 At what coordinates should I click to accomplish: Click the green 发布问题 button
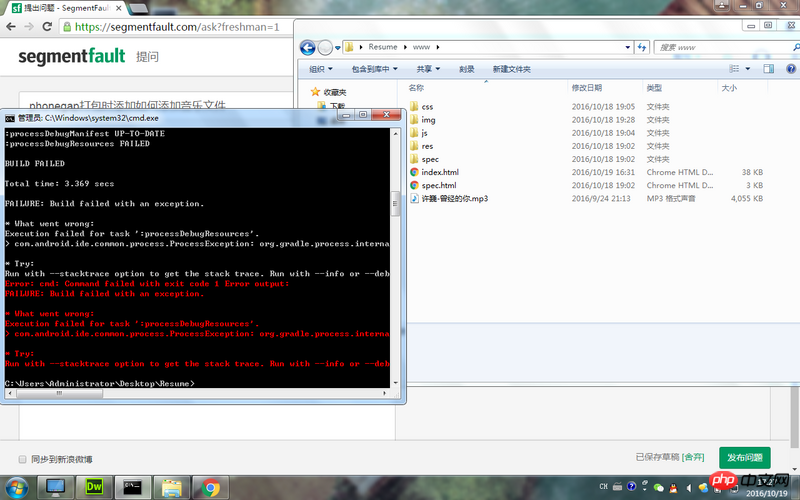point(745,457)
